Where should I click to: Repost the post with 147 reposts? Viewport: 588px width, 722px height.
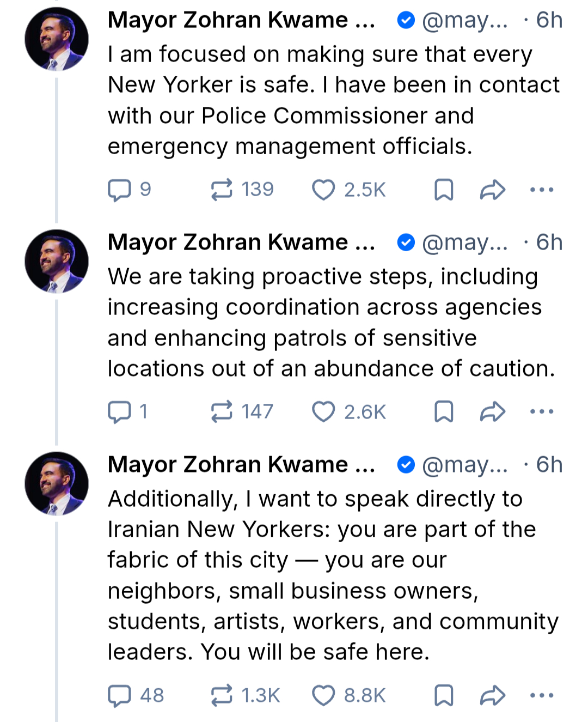click(x=222, y=412)
